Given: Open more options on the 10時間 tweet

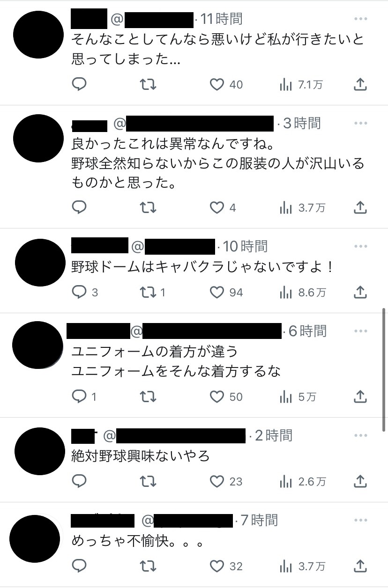Looking at the screenshot, I should tap(360, 246).
